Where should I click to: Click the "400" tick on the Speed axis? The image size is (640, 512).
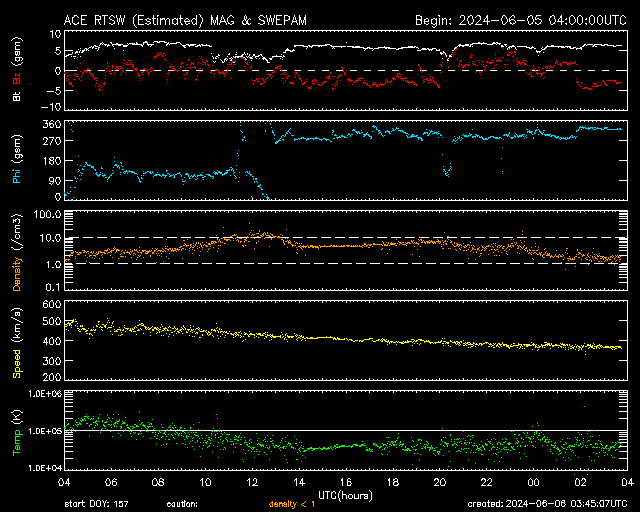[52, 341]
